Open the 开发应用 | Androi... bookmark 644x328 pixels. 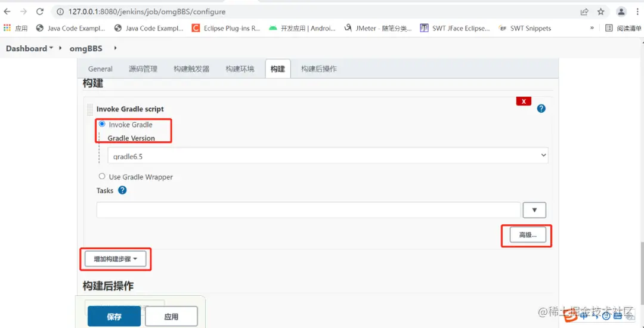coord(302,28)
